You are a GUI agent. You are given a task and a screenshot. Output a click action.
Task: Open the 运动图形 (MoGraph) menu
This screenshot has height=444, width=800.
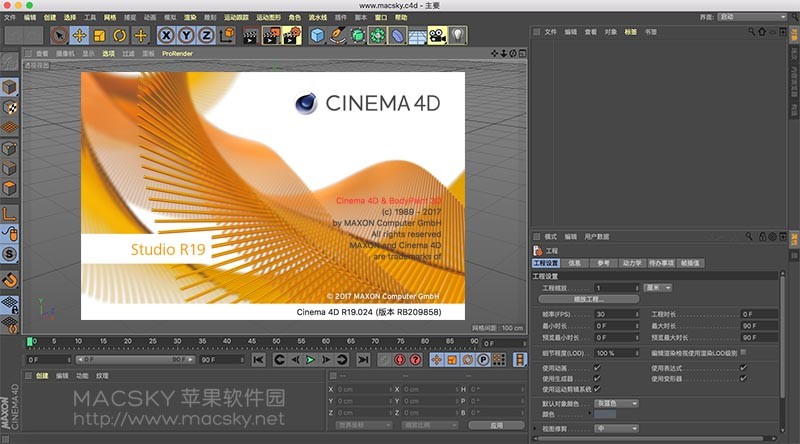coord(268,17)
